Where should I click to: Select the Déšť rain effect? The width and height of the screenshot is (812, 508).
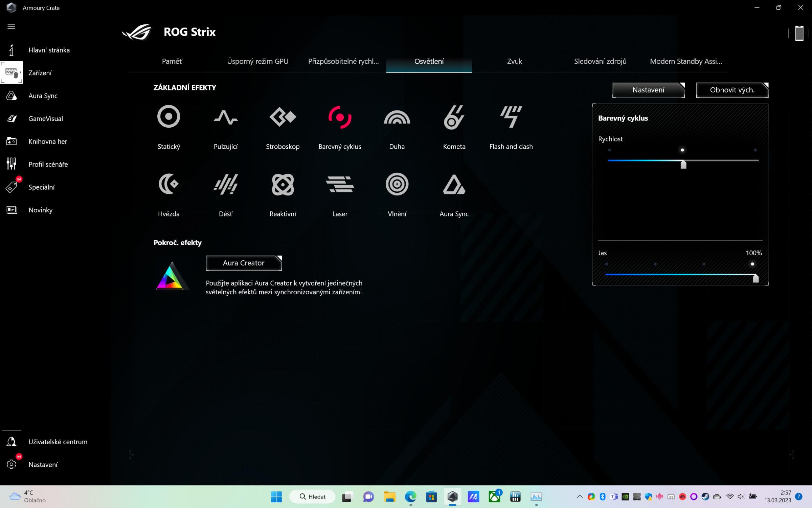coord(226,184)
